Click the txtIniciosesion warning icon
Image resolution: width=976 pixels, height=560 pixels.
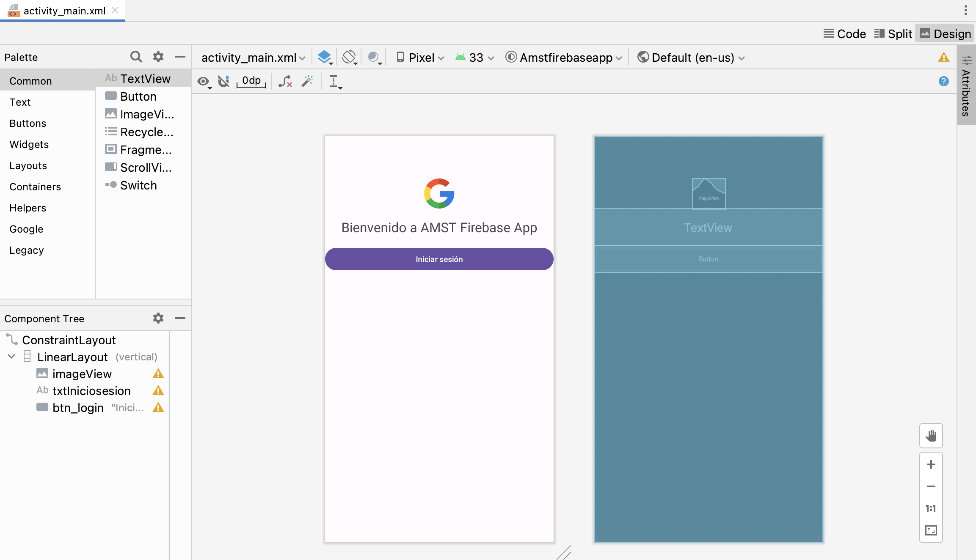[158, 390]
